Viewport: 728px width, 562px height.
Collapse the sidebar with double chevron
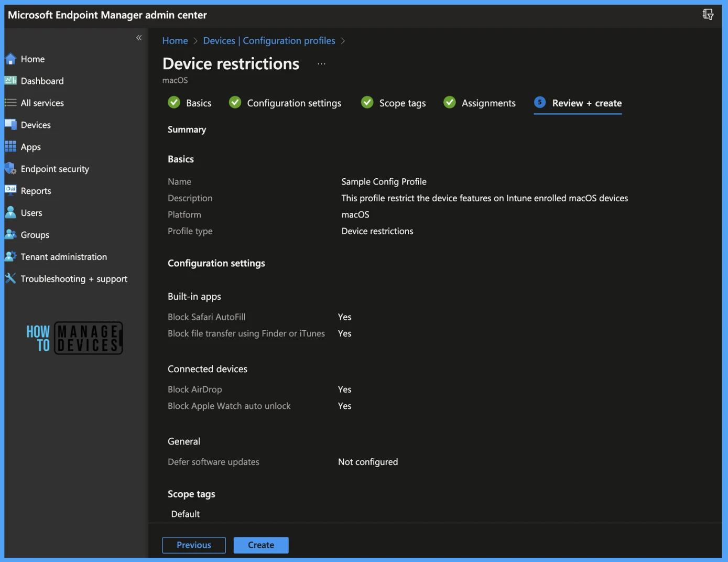[139, 38]
